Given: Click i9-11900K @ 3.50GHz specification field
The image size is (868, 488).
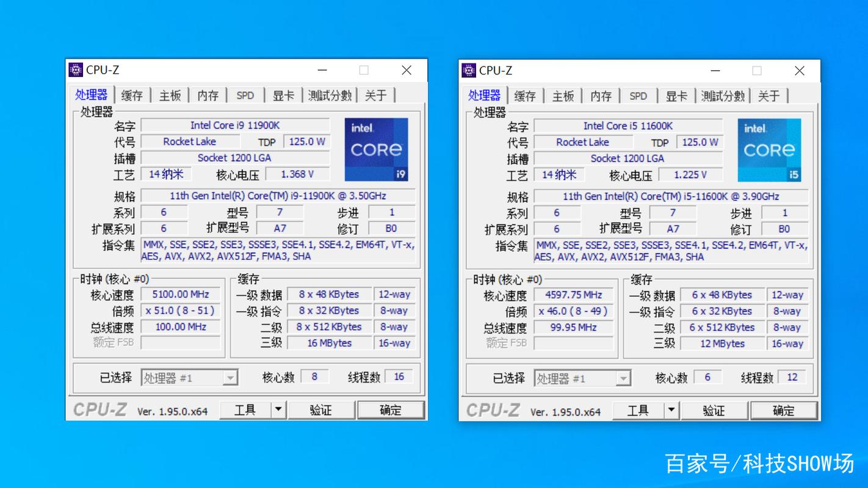Looking at the screenshot, I should coord(278,196).
